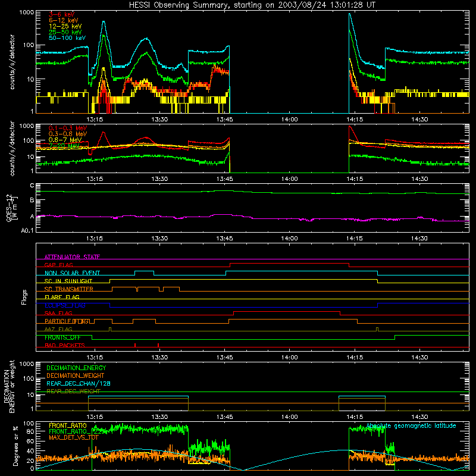Click the A0.1 tick label on GOES axis
The height and width of the screenshot is (476, 476).
[x=27, y=230]
